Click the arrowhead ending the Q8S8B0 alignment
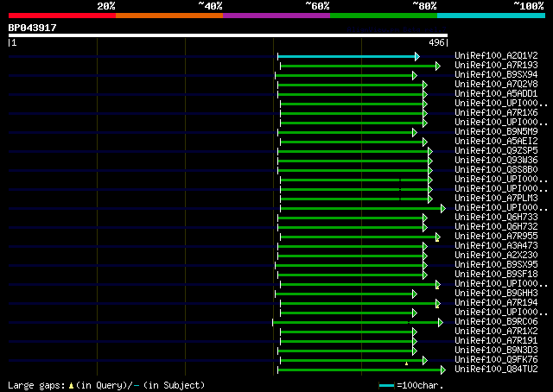Image resolution: width=553 pixels, height=392 pixels. pos(430,171)
